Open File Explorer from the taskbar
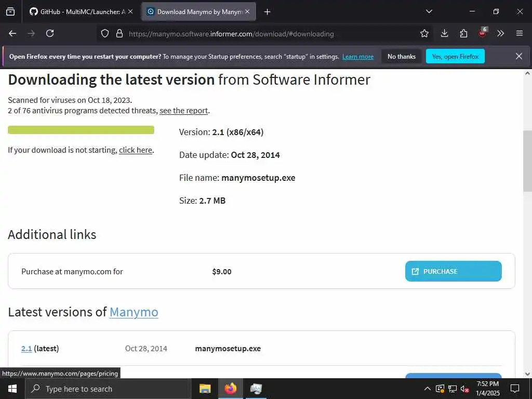The height and width of the screenshot is (399, 532). [x=205, y=389]
